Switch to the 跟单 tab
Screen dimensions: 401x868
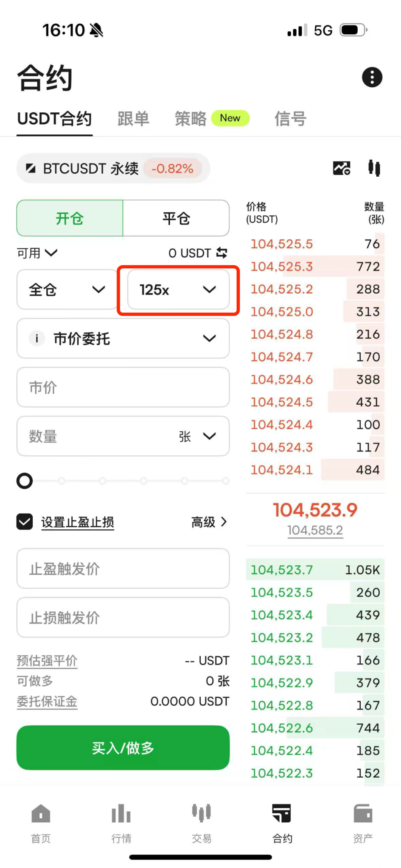133,119
